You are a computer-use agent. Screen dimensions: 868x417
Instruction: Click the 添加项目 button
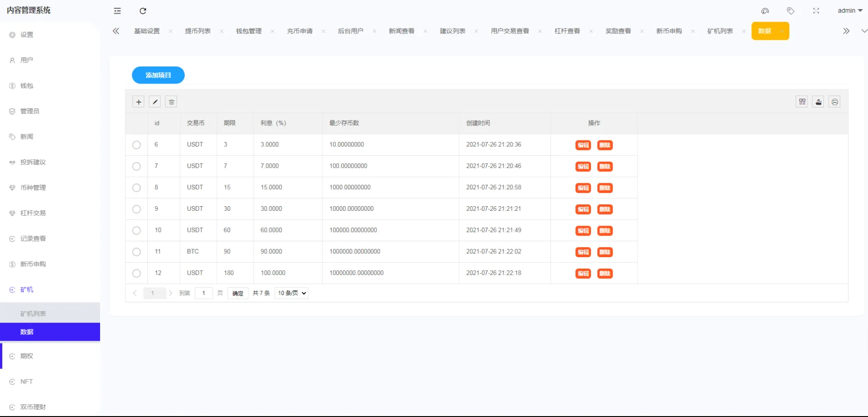click(x=158, y=75)
